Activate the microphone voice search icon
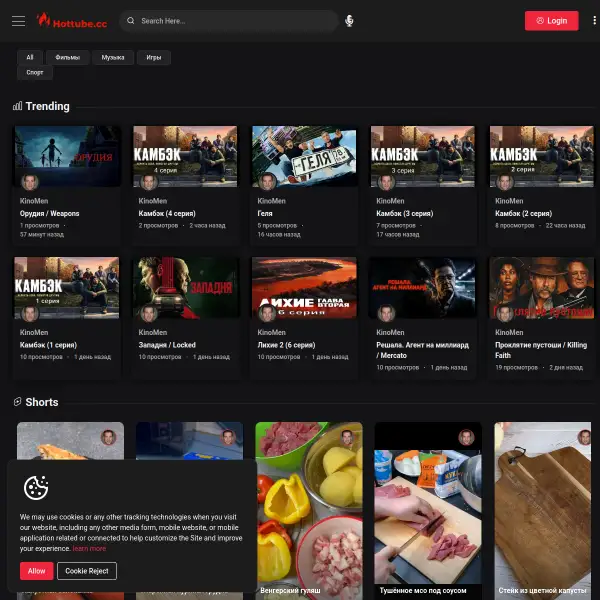Viewport: 600px width, 600px height. 349,20
